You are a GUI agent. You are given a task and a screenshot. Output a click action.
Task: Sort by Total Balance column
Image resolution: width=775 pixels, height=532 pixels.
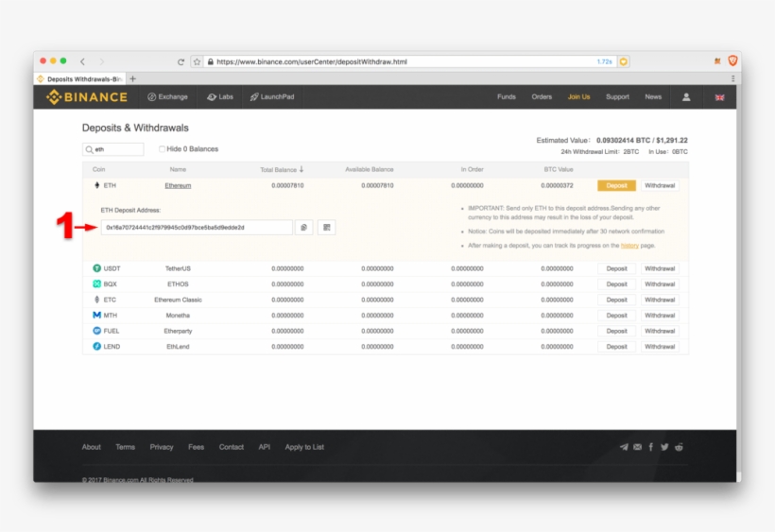coord(282,169)
